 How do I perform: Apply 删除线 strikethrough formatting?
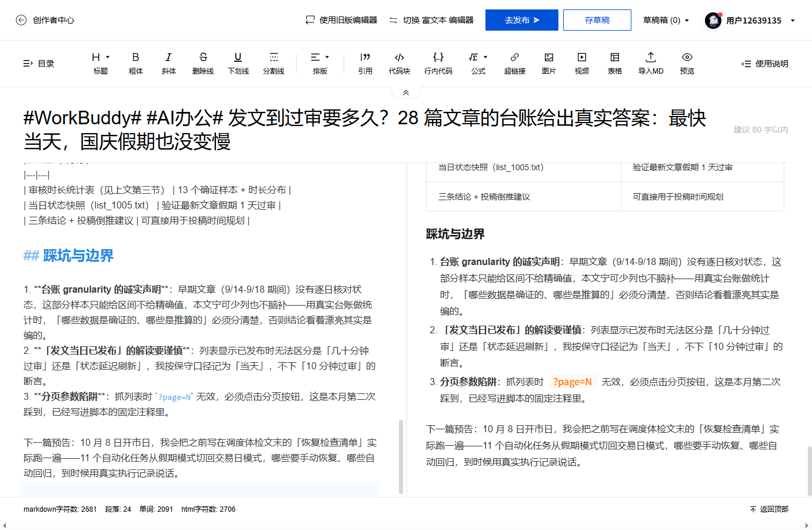[203, 63]
